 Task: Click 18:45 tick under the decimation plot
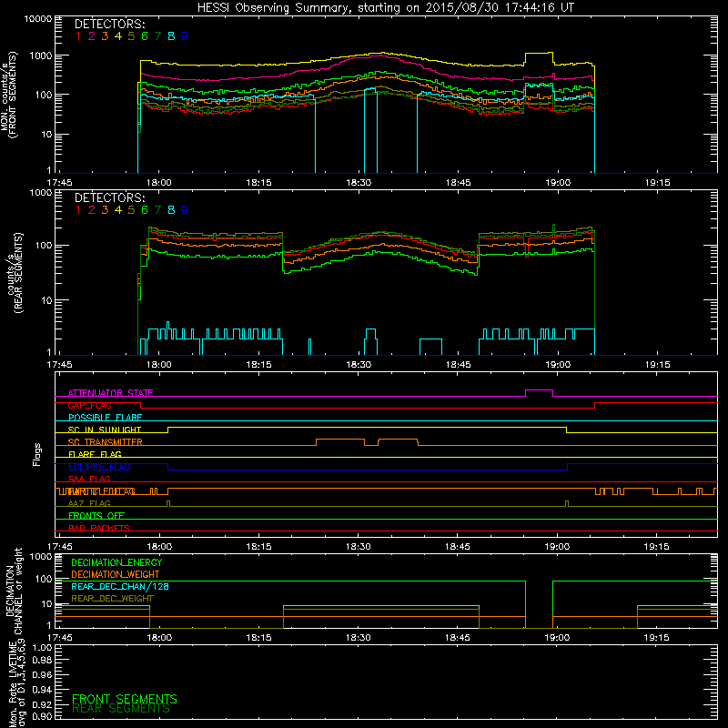click(x=458, y=638)
